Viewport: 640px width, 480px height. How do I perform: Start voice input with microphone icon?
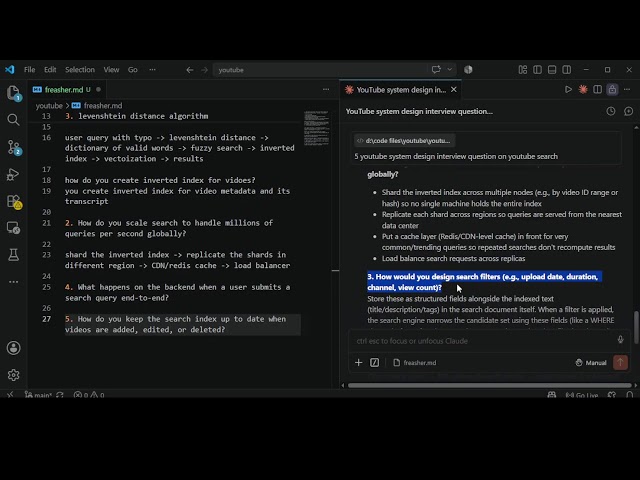(620, 340)
